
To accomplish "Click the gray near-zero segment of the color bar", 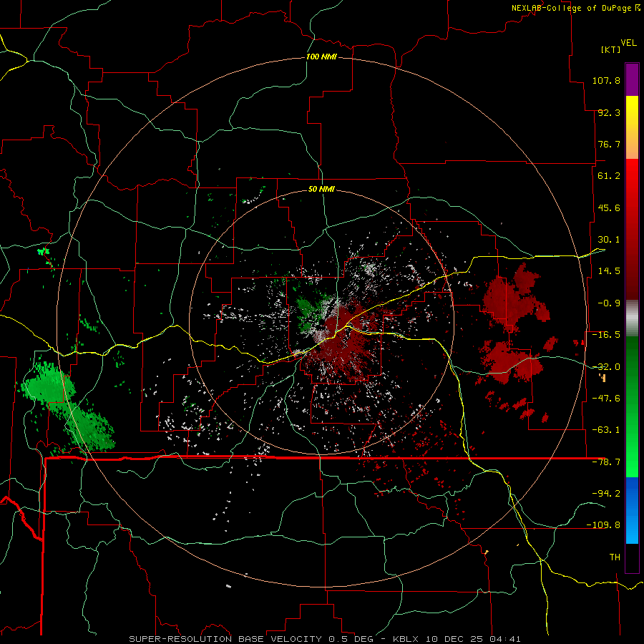I will coord(632,318).
